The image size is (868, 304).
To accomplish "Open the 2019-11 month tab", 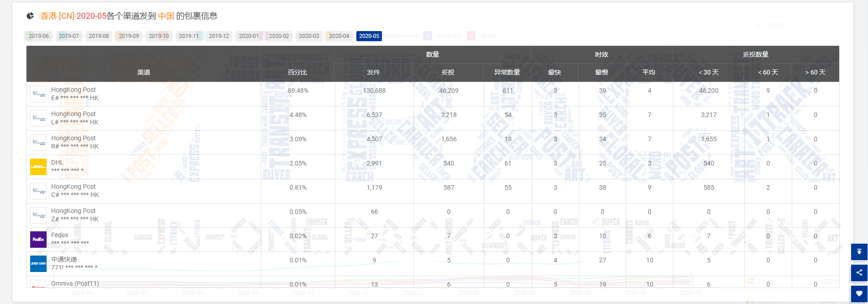I will (189, 36).
